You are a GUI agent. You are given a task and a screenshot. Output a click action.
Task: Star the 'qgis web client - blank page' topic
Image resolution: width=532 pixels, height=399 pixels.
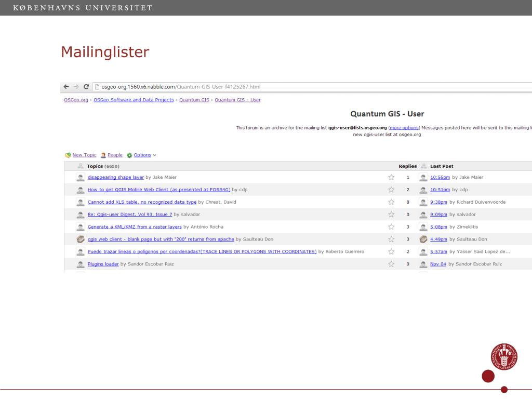click(x=391, y=239)
